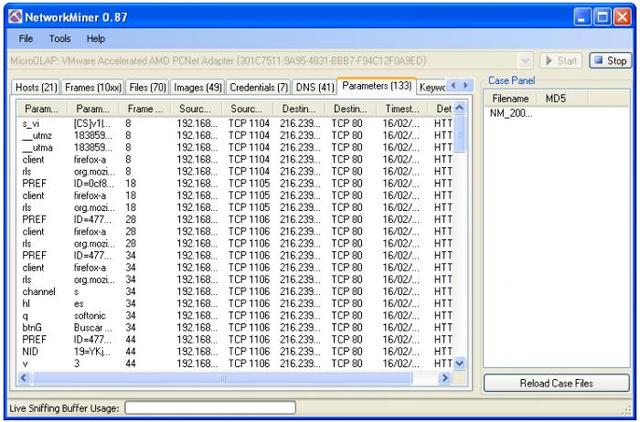
Task: Click the NetworkMiner title bar app icon
Action: (14, 17)
